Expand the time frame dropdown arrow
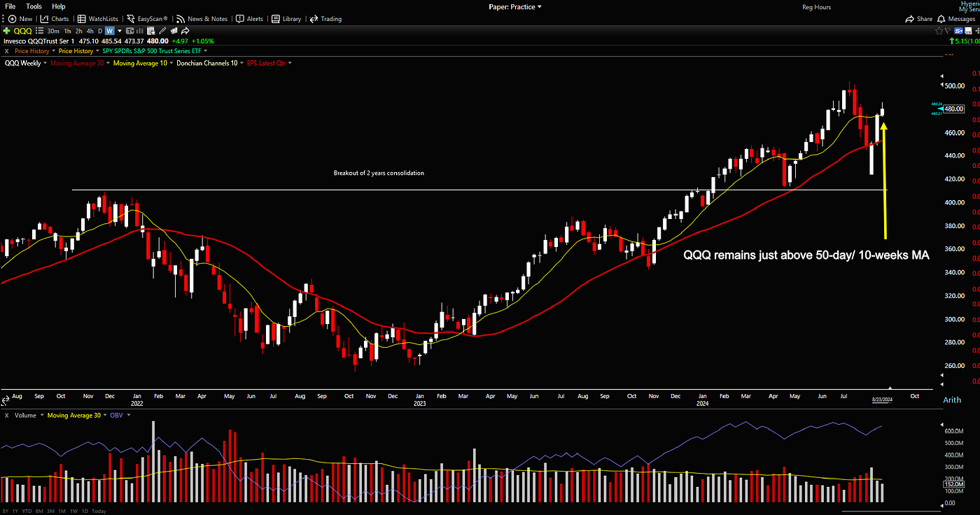The width and height of the screenshot is (980, 515). click(120, 31)
